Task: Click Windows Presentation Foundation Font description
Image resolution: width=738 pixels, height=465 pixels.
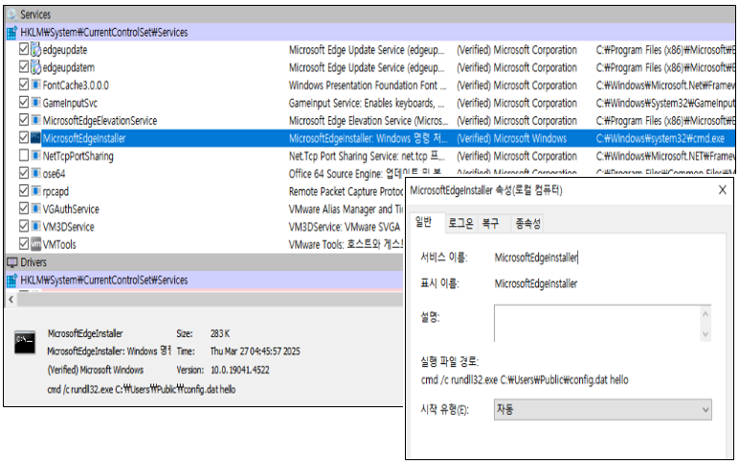Action: (x=367, y=85)
